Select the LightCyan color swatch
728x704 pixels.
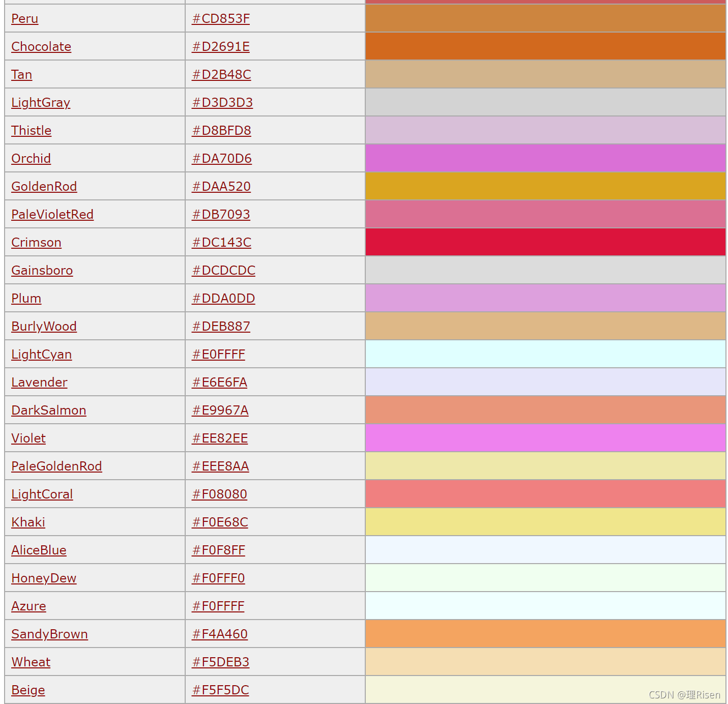(545, 354)
